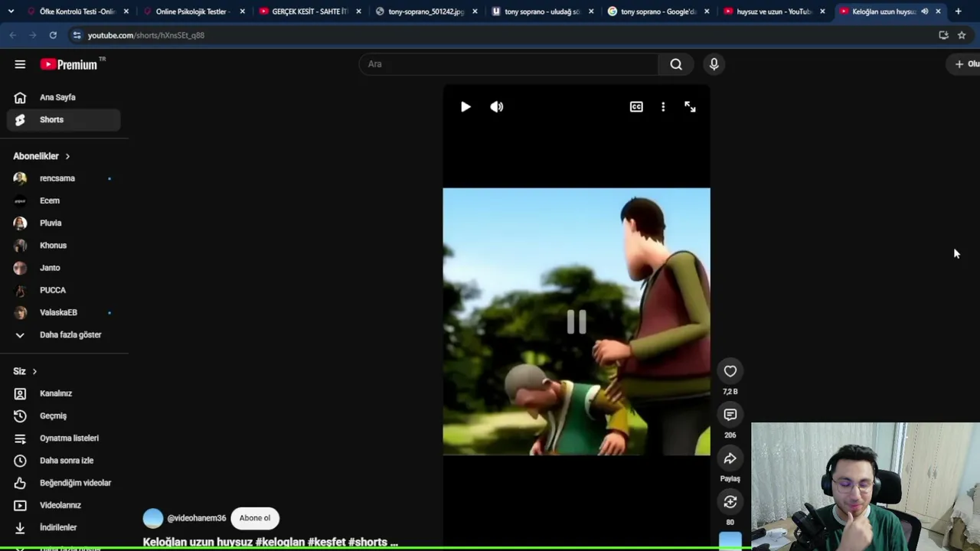The width and height of the screenshot is (980, 551).
Task: View site information icon in address bar
Action: [77, 35]
